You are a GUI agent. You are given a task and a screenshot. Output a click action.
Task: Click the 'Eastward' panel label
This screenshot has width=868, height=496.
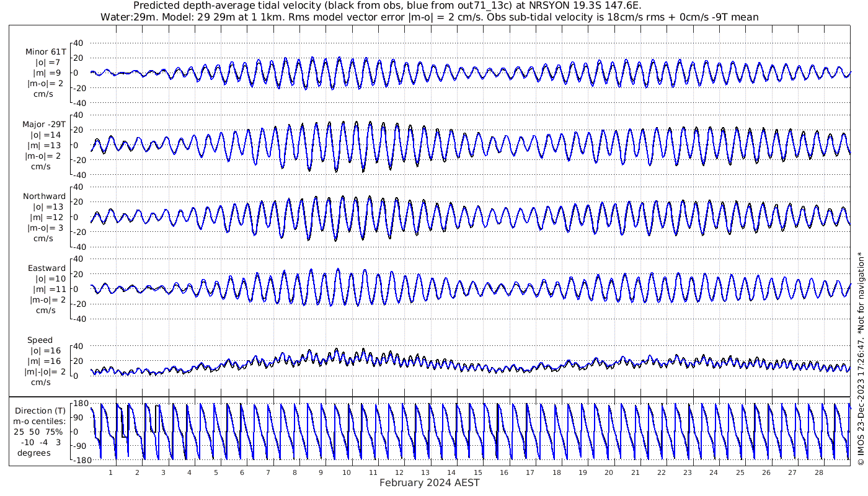pos(46,268)
